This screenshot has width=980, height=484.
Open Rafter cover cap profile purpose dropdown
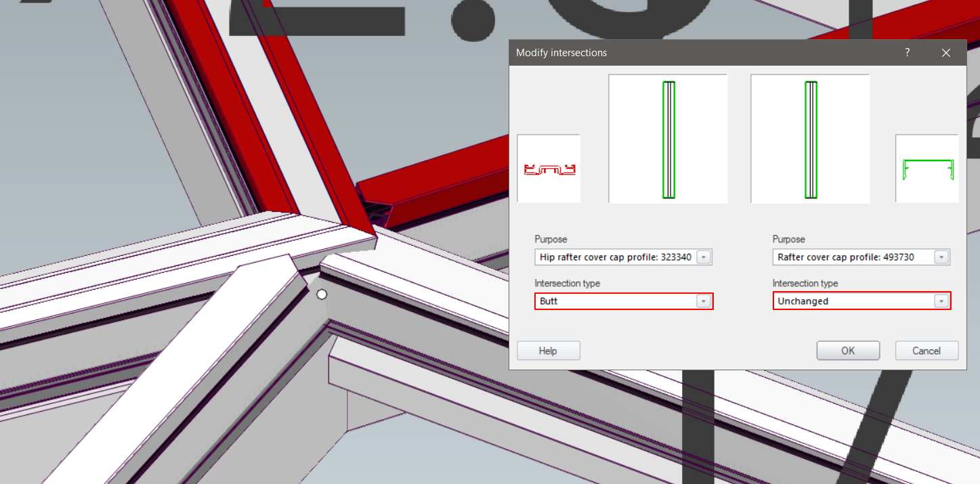(941, 257)
